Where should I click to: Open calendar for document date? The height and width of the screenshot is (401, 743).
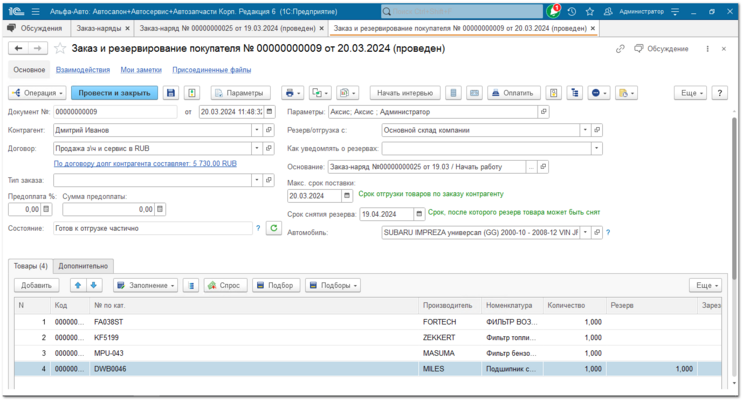[x=270, y=112]
